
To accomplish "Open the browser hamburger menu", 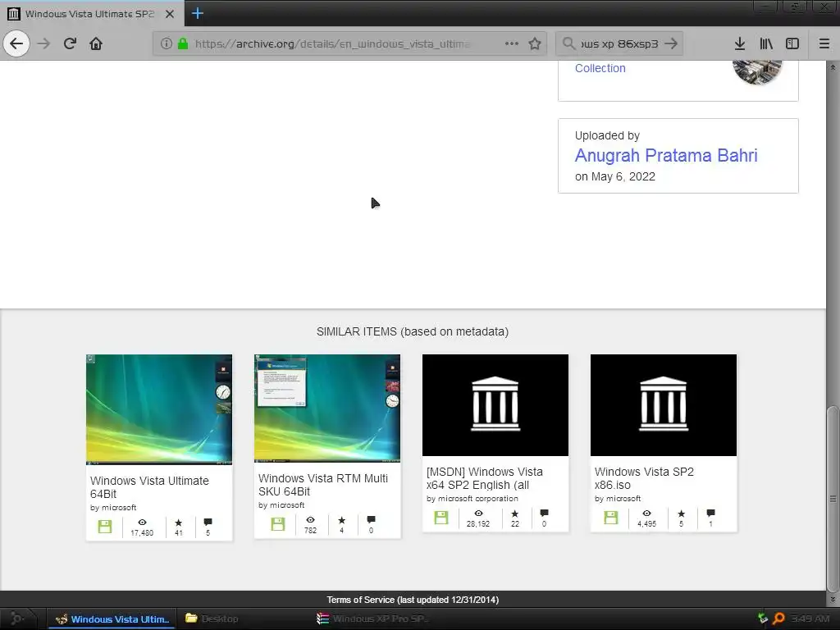I will 824,43.
